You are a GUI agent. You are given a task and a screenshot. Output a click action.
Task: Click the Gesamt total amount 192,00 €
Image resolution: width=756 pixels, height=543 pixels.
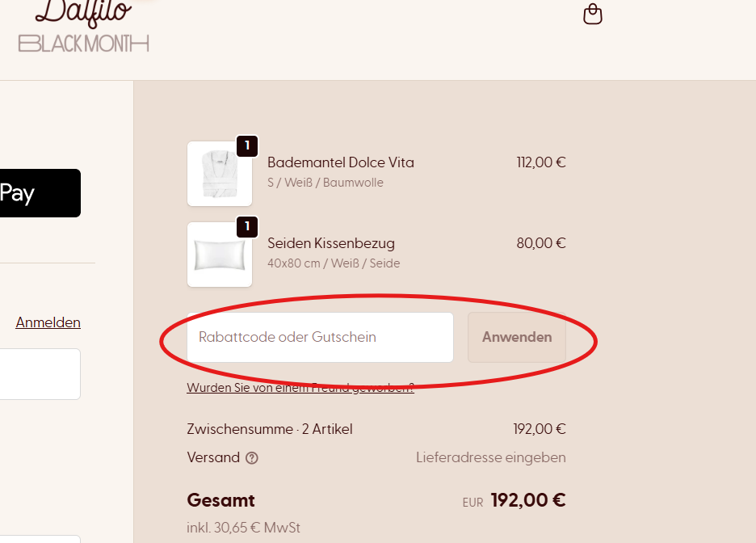(528, 500)
